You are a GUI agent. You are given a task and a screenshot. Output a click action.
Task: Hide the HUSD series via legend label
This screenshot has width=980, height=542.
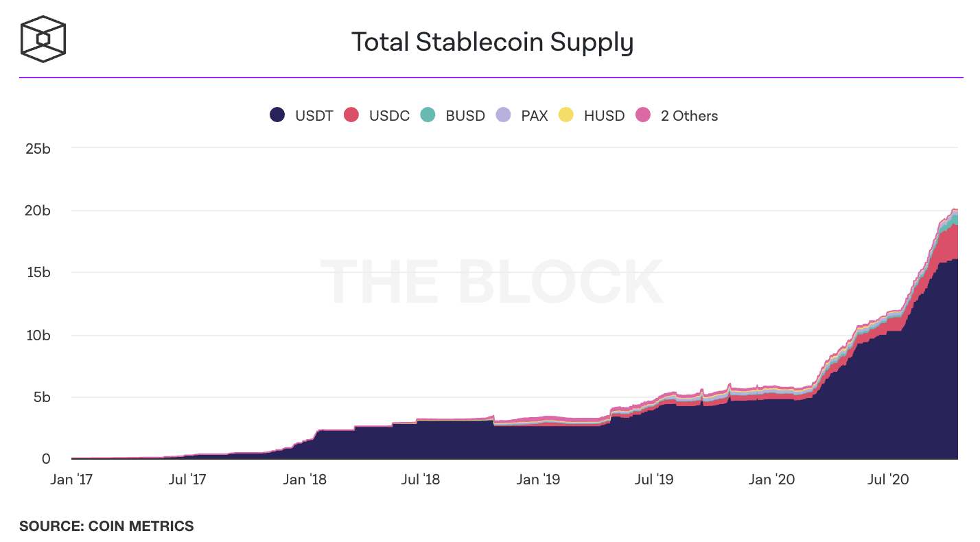[x=604, y=116]
